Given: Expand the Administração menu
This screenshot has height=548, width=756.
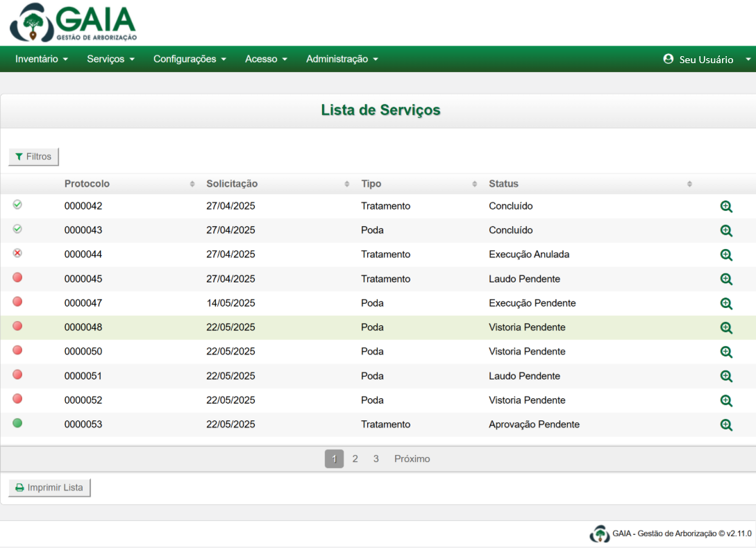Looking at the screenshot, I should (x=342, y=59).
